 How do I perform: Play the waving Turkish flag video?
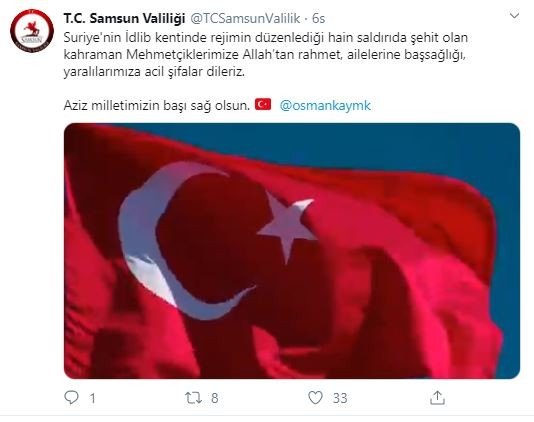pos(292,251)
